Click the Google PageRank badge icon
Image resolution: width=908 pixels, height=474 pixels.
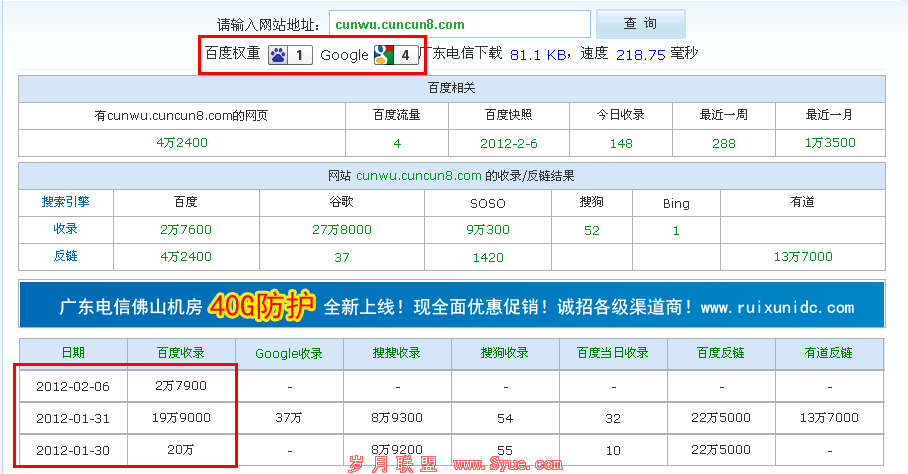(383, 55)
